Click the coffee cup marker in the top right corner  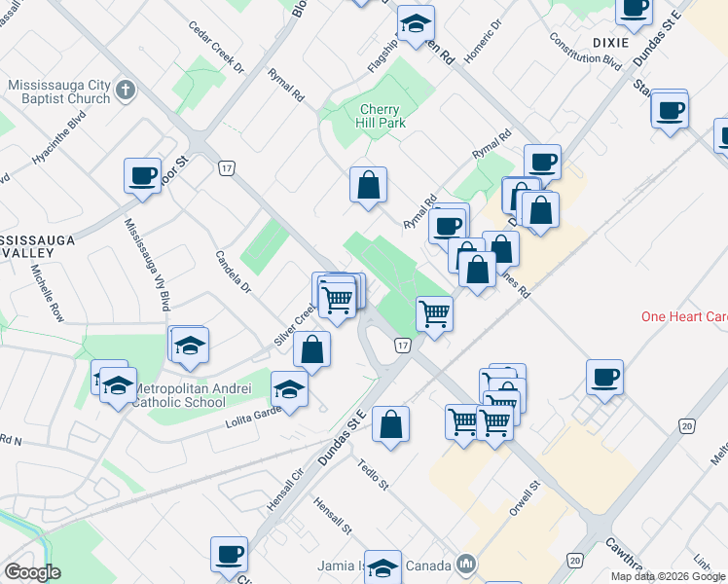[x=635, y=13]
